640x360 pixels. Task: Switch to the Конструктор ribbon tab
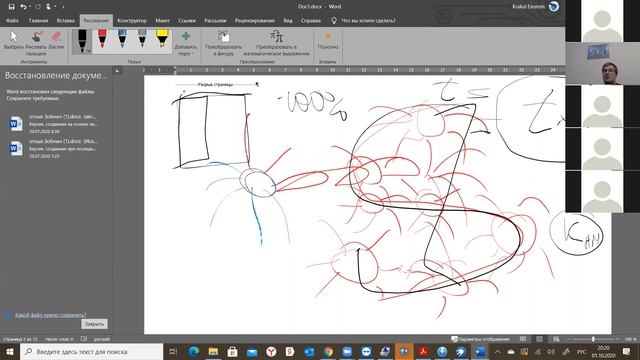(132, 20)
